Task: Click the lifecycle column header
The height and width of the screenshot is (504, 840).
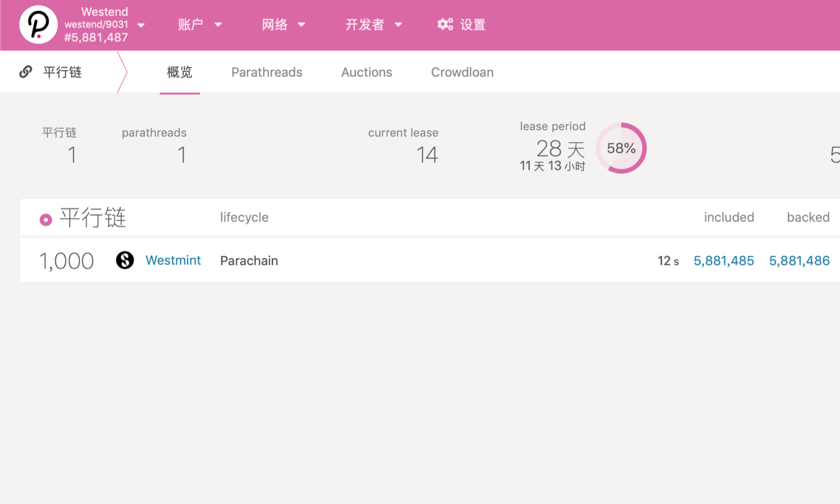Action: pyautogui.click(x=244, y=217)
